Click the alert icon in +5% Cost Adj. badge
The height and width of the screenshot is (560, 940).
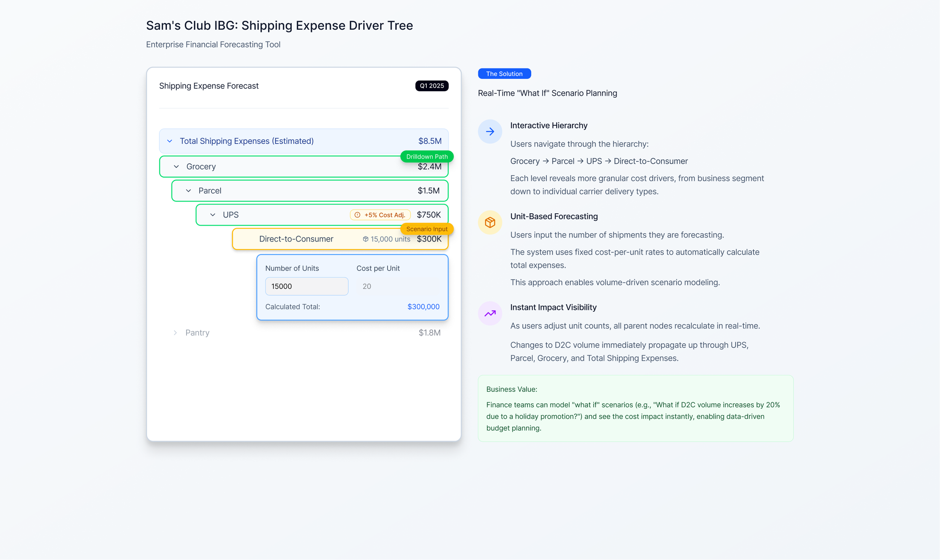point(357,215)
